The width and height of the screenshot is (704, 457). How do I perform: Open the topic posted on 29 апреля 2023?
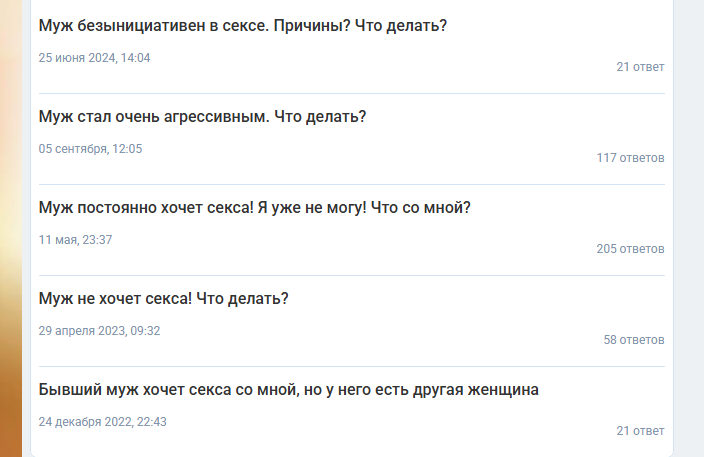click(164, 298)
